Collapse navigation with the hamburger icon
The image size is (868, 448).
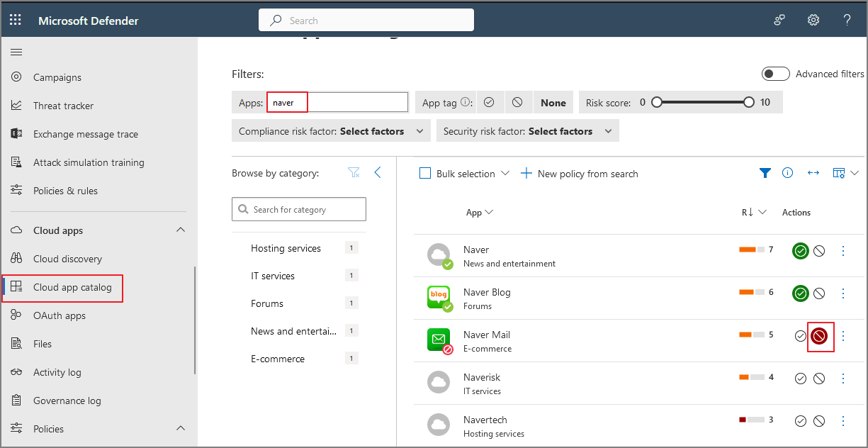[x=16, y=52]
